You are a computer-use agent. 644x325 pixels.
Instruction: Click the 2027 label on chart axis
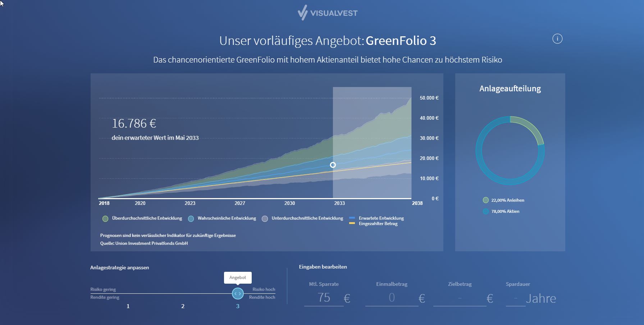pyautogui.click(x=240, y=203)
